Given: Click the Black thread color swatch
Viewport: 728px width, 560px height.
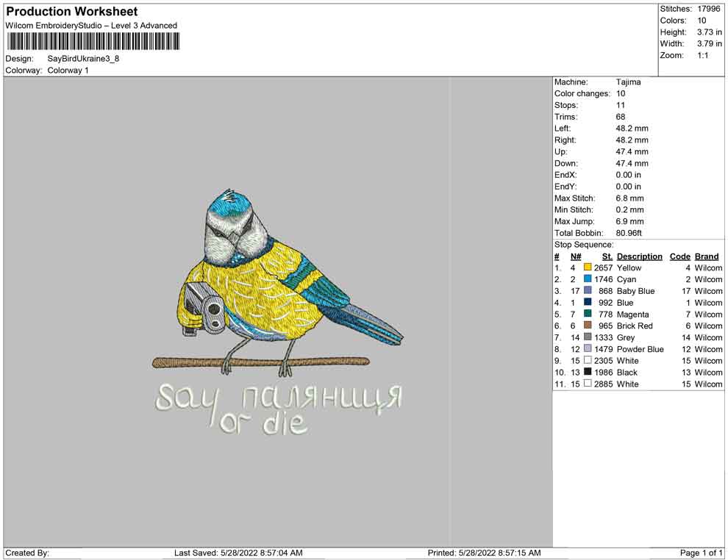Looking at the screenshot, I should coord(588,373).
